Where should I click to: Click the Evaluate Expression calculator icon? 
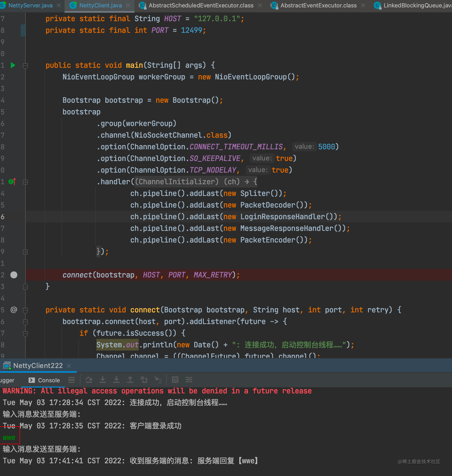click(x=175, y=380)
